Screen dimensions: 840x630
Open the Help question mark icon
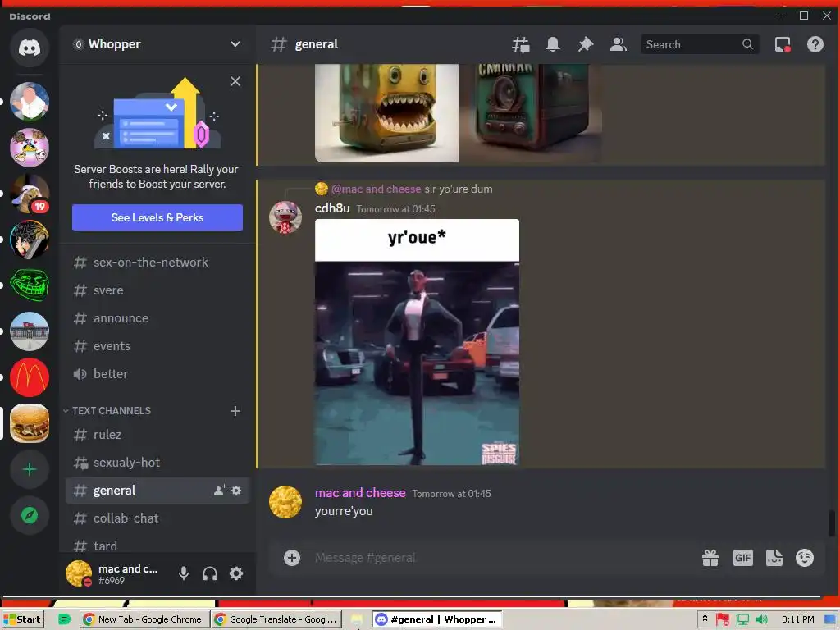(x=815, y=44)
